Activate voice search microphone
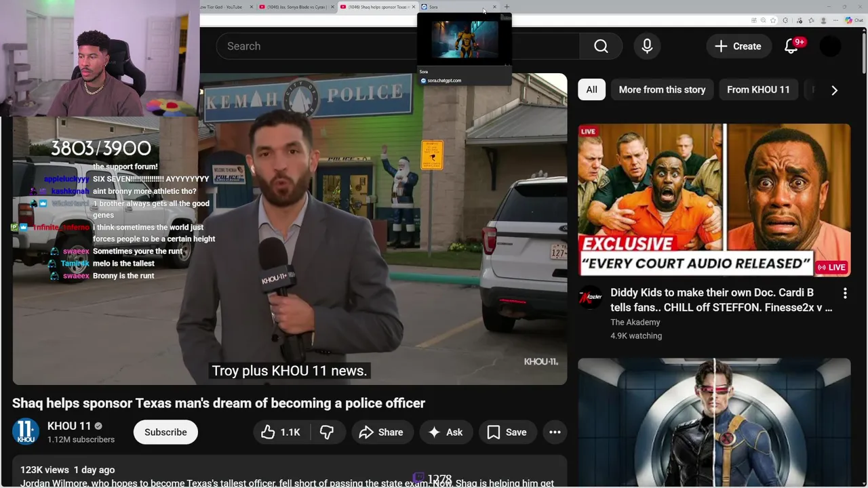The width and height of the screenshot is (868, 488). pyautogui.click(x=647, y=46)
